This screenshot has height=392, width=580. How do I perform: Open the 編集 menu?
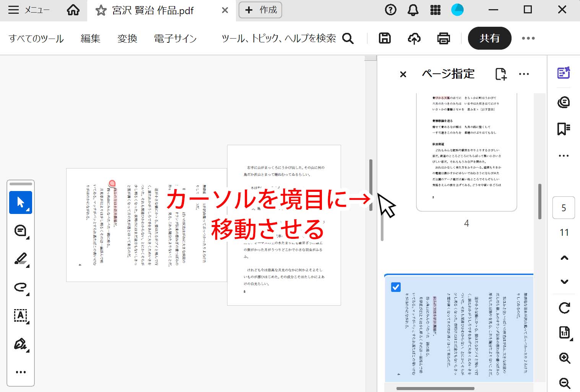(x=91, y=39)
